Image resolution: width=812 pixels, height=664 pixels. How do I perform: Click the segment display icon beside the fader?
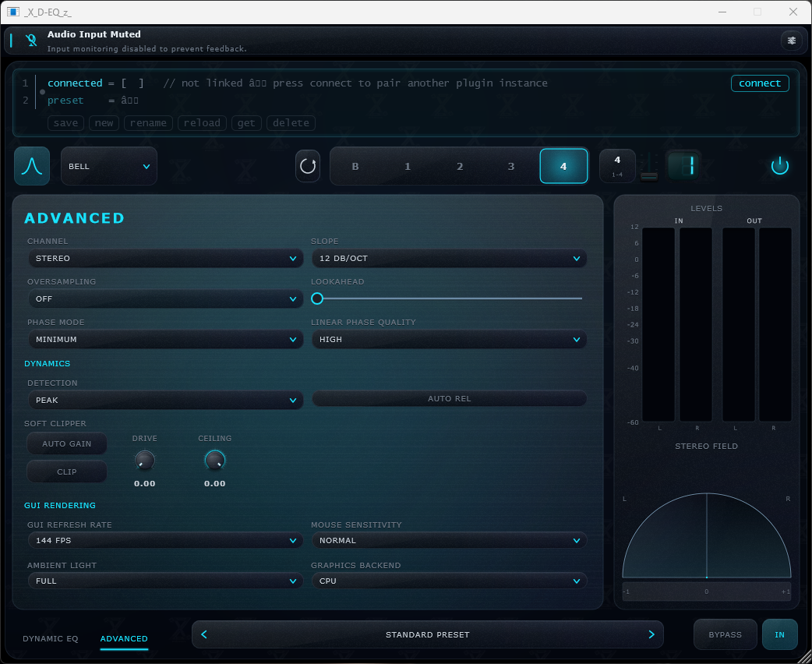(683, 166)
